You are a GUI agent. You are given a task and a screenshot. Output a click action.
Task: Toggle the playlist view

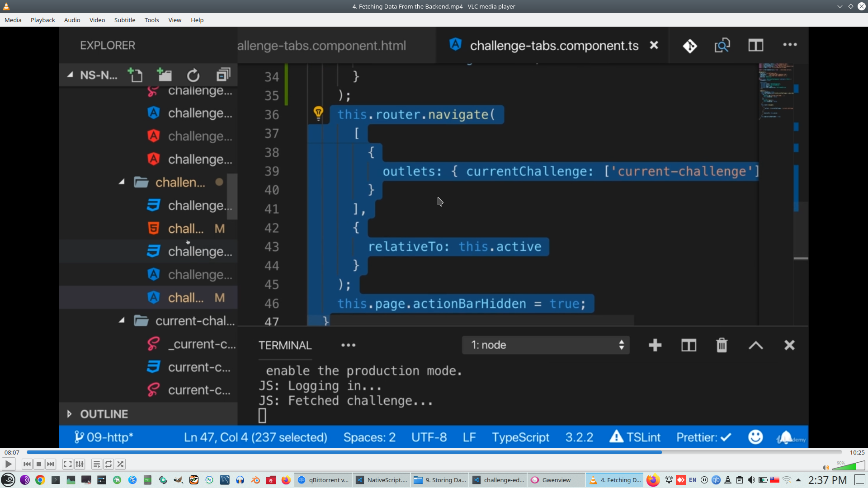point(96,464)
